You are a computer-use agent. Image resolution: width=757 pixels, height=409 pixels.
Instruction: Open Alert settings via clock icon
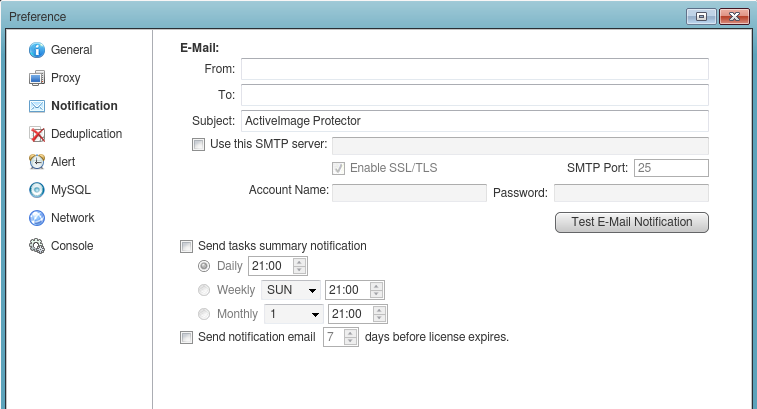pyautogui.click(x=37, y=162)
